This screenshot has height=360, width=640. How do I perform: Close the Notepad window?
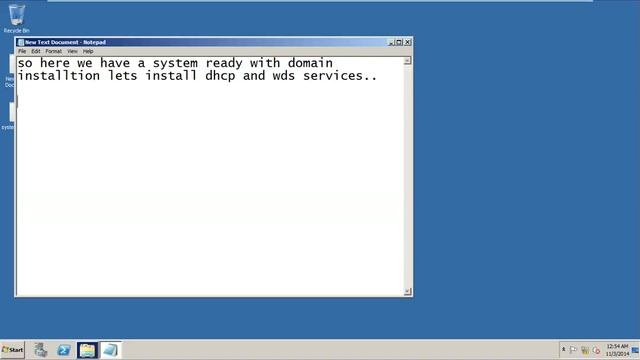[407, 42]
